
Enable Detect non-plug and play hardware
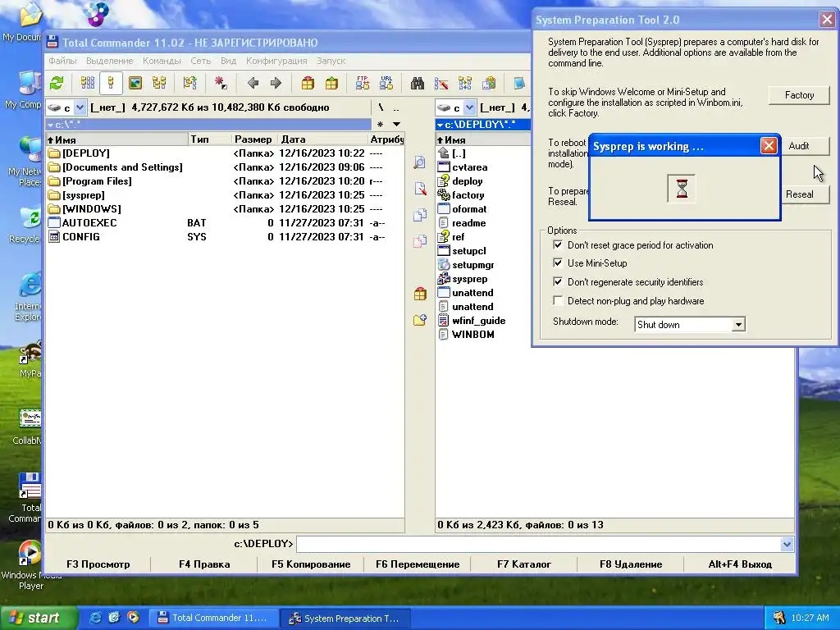click(x=558, y=300)
